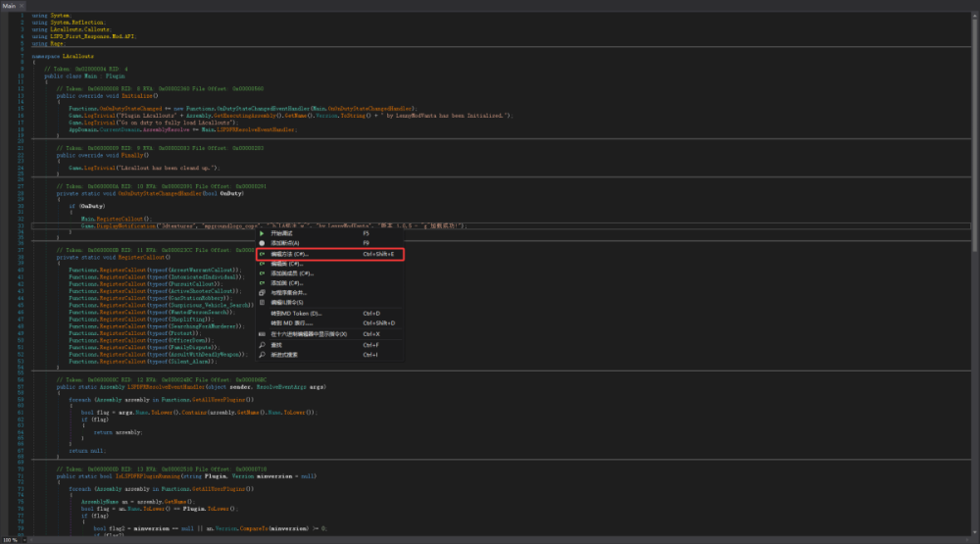Click the 'Finally' method name
Screen dimensions: 980x544
coord(133,155)
